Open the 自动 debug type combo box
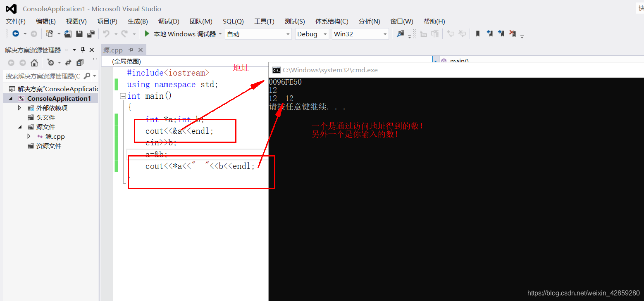 tap(258, 34)
